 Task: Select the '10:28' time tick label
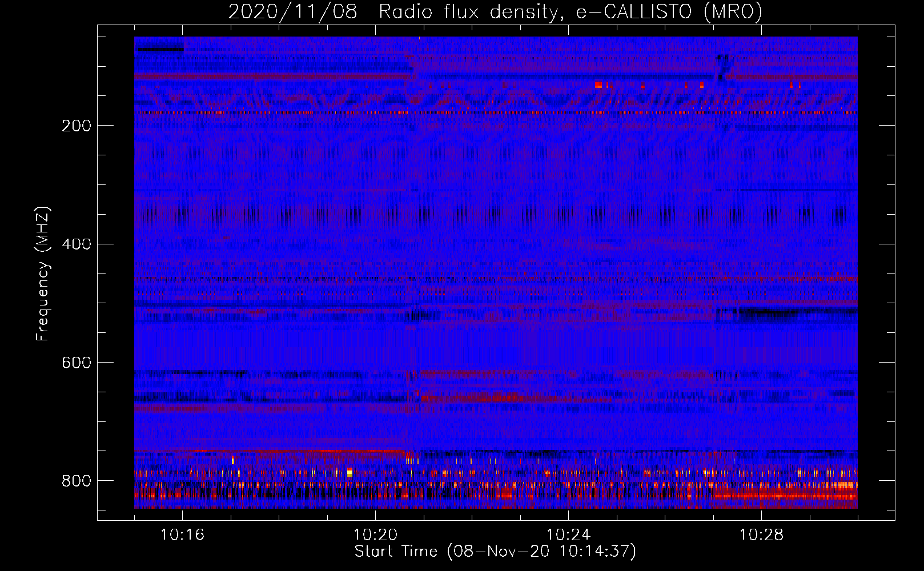[x=762, y=534]
